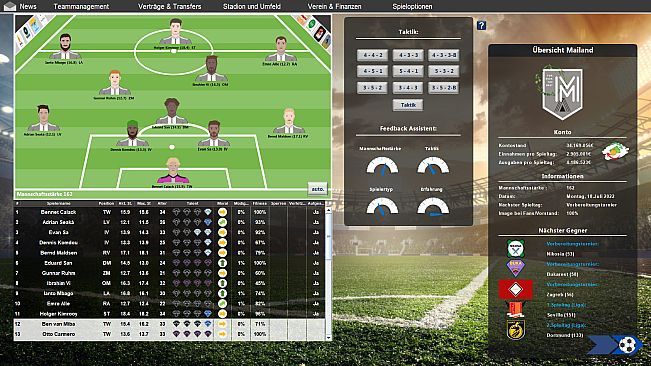651x366 pixels.
Task: Click the Zagreb opponent red logo
Action: [x=515, y=289]
